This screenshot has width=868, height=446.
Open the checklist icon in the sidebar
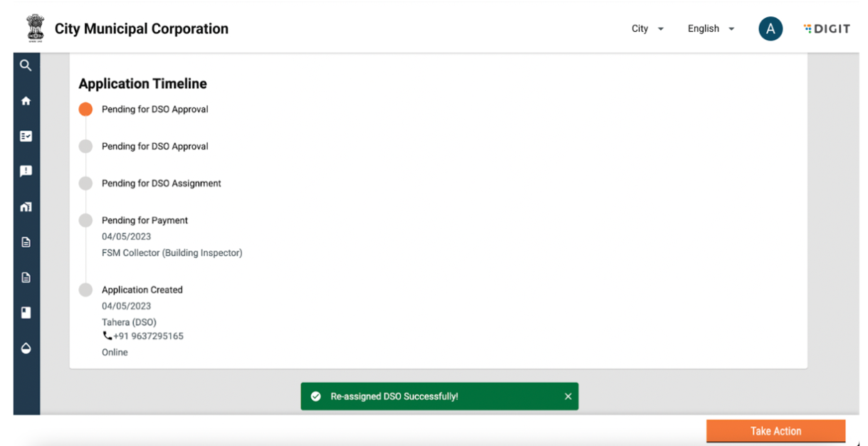26,136
